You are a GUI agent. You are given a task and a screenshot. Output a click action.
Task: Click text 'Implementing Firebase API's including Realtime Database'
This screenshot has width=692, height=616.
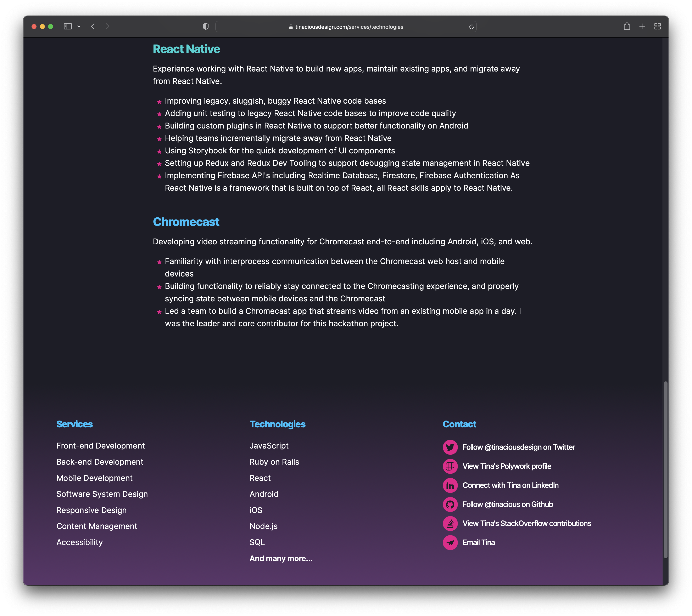tap(271, 176)
